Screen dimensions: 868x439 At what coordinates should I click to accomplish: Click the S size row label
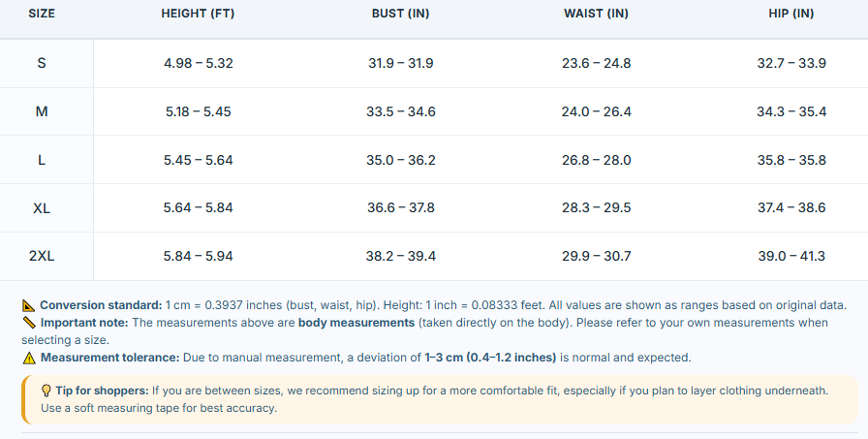42,63
